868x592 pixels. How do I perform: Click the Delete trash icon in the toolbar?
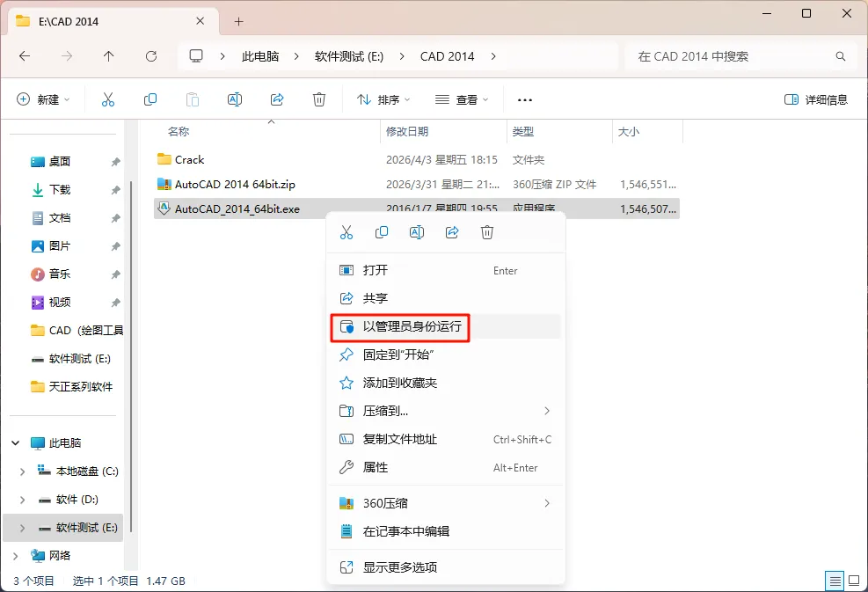click(x=319, y=99)
